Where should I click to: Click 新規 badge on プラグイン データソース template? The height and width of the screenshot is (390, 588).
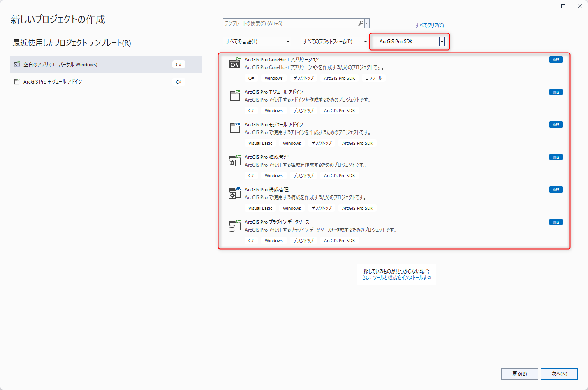(x=556, y=222)
